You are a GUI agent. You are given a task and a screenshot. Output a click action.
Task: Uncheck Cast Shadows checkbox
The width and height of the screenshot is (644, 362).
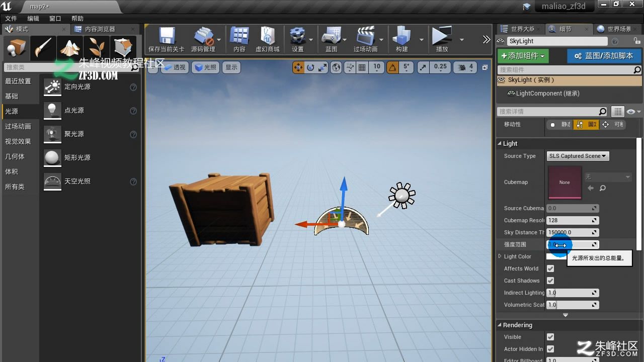[550, 281]
